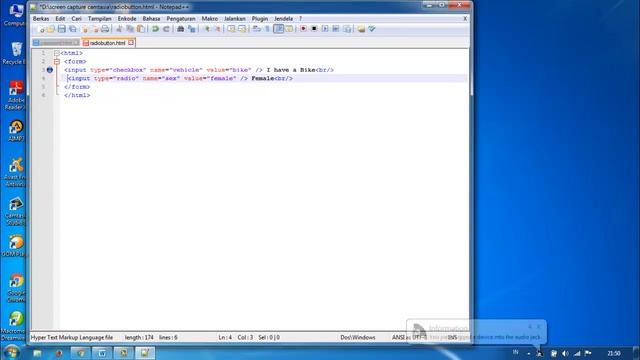Print the document using the printer icon

105,29
